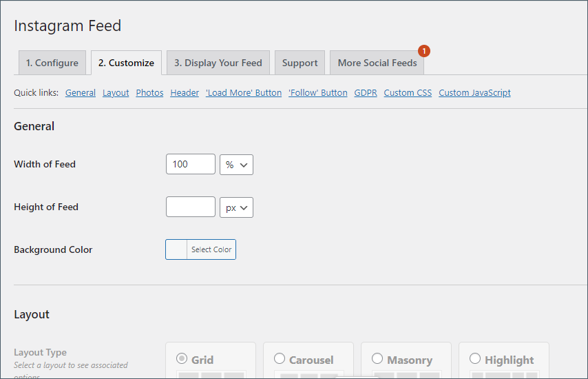The image size is (588, 379).
Task: Jump to GDPR quick link
Action: [x=366, y=93]
